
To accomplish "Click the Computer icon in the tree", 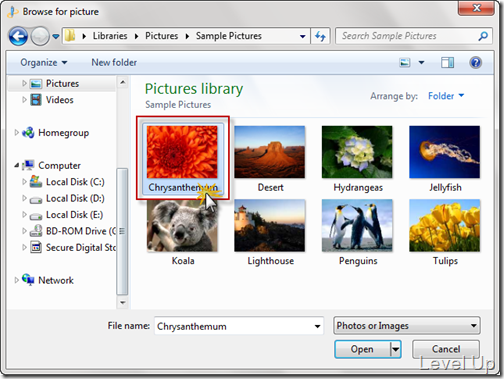I will (x=28, y=165).
